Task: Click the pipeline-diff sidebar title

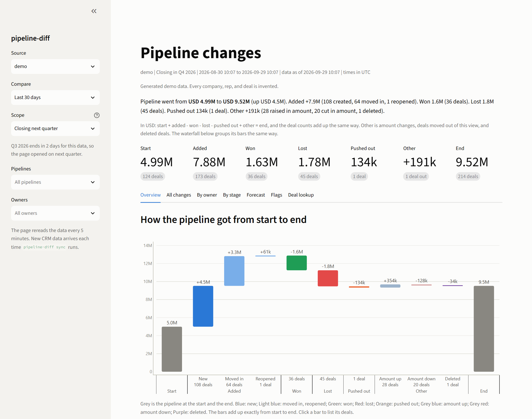Action: (31, 38)
